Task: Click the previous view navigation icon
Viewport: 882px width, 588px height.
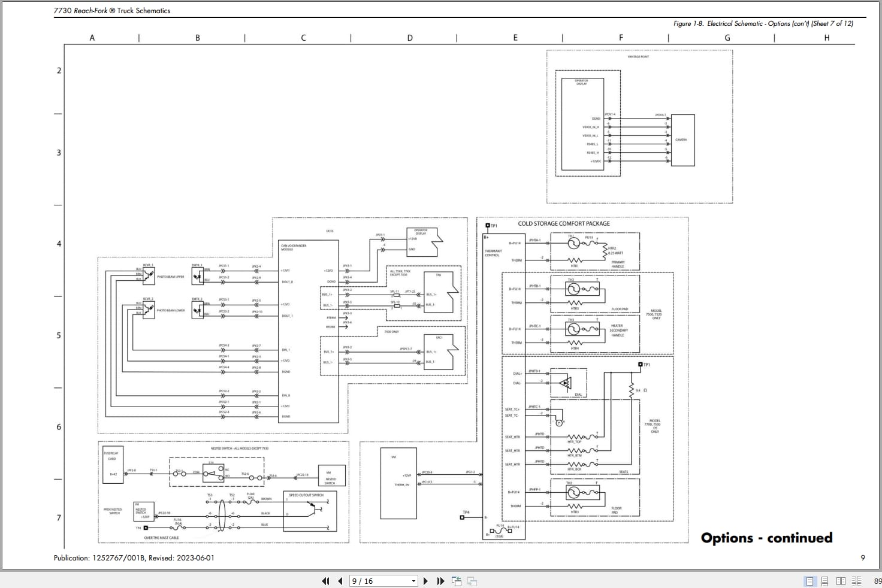Action: pos(457,581)
